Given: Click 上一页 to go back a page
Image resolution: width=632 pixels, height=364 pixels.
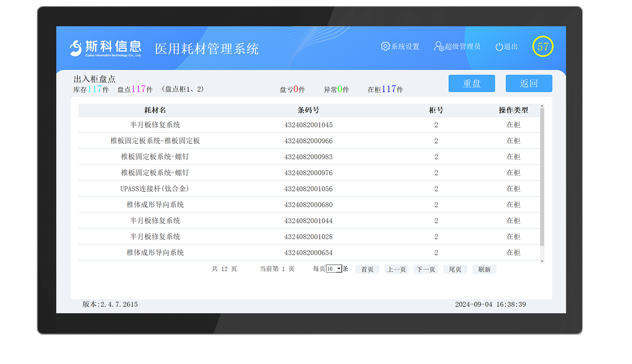Looking at the screenshot, I should [x=396, y=269].
